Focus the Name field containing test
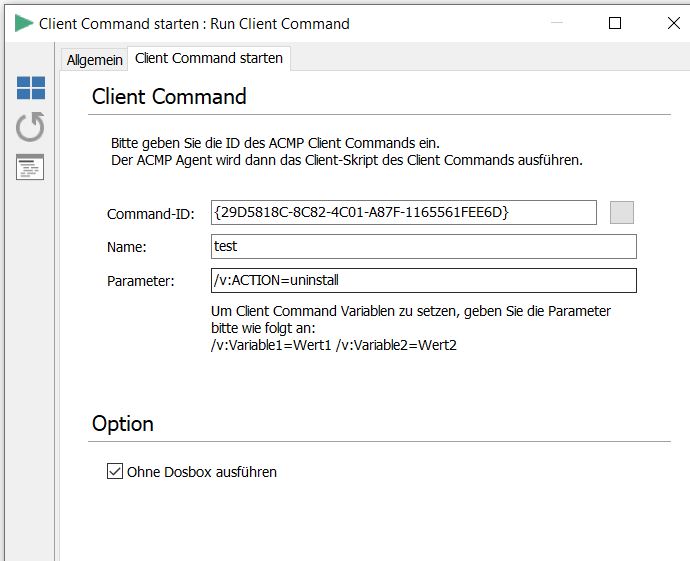 pos(424,246)
